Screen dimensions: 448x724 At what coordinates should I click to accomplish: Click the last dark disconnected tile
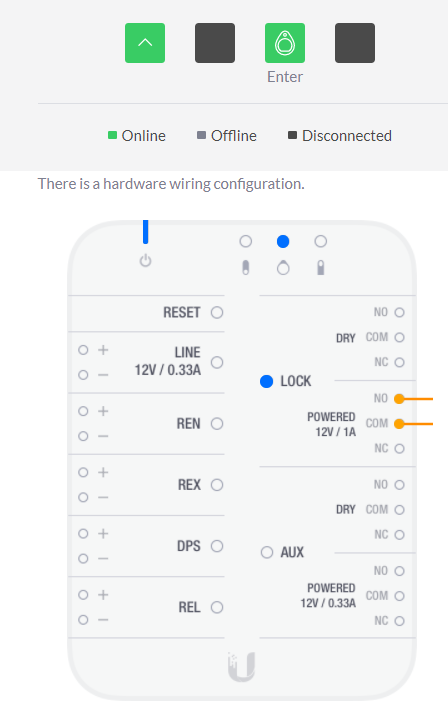[x=355, y=43]
